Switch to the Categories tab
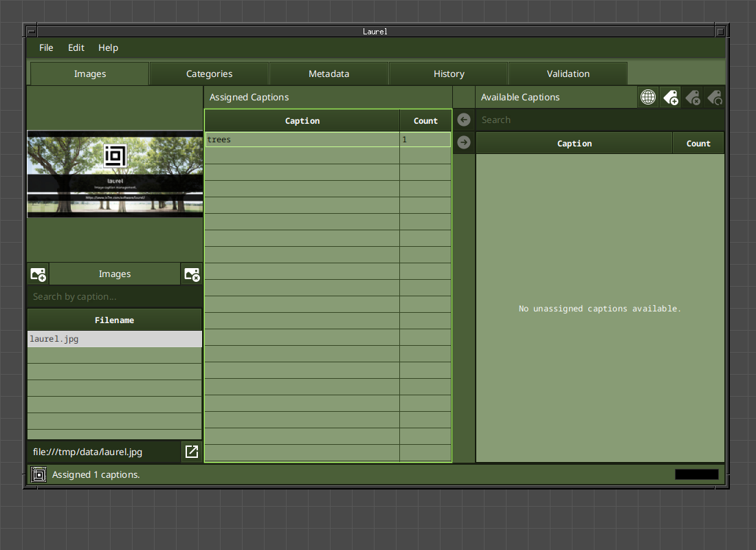The image size is (756, 550). pyautogui.click(x=209, y=74)
